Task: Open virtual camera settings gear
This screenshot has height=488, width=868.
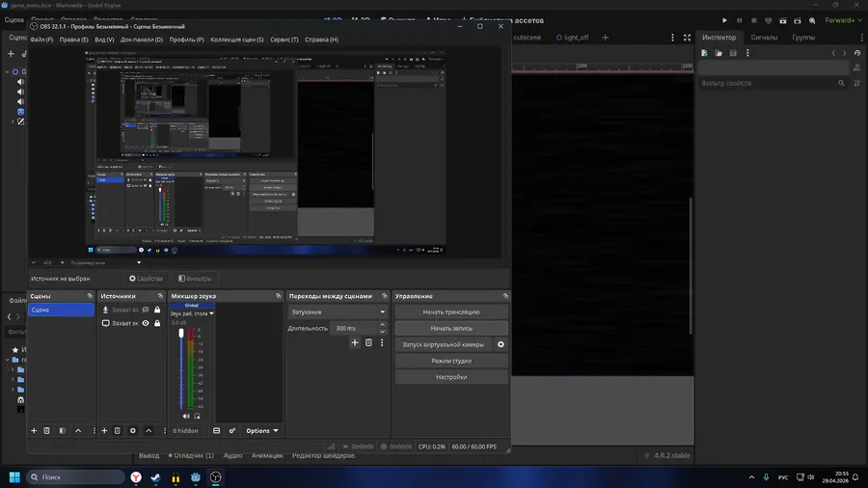Action: coord(501,344)
